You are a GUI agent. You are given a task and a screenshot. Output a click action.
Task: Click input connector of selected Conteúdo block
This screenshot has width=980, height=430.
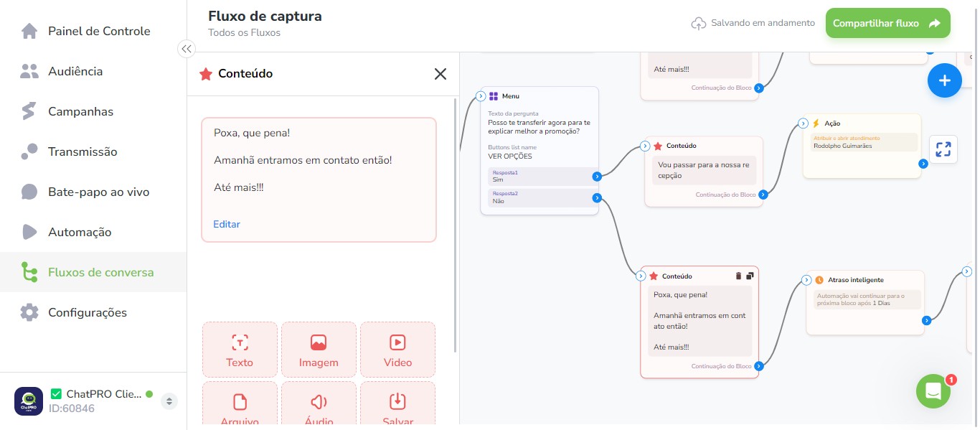pyautogui.click(x=641, y=276)
